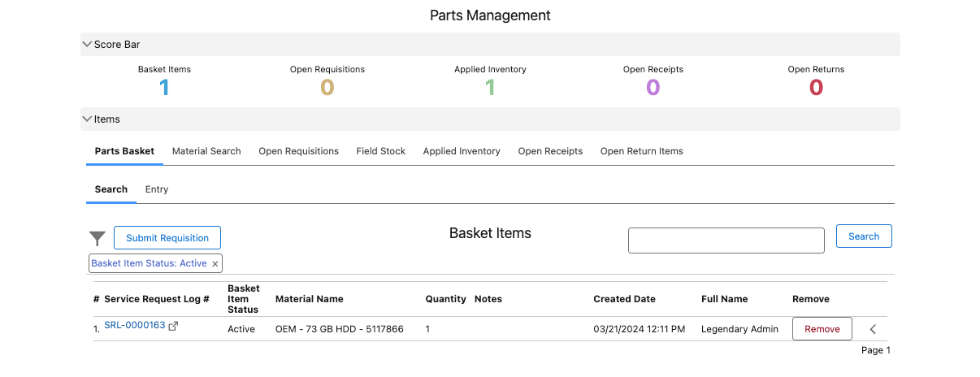Open the Applied Inventory tab
Screen dimensions: 980x377
click(462, 151)
